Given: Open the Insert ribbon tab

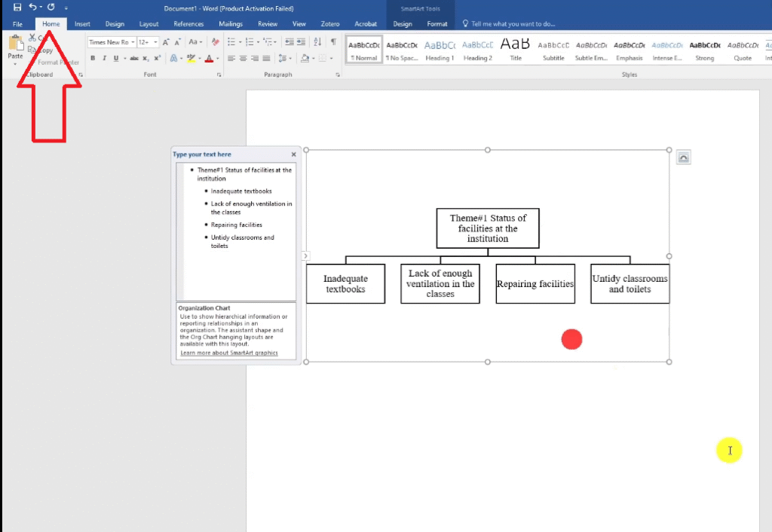Looking at the screenshot, I should [x=82, y=24].
